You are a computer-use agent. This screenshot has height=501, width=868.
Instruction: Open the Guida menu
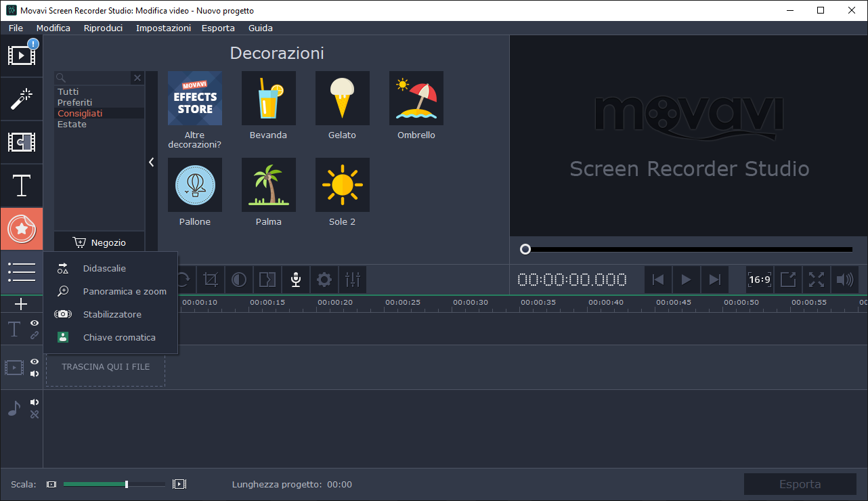261,28
